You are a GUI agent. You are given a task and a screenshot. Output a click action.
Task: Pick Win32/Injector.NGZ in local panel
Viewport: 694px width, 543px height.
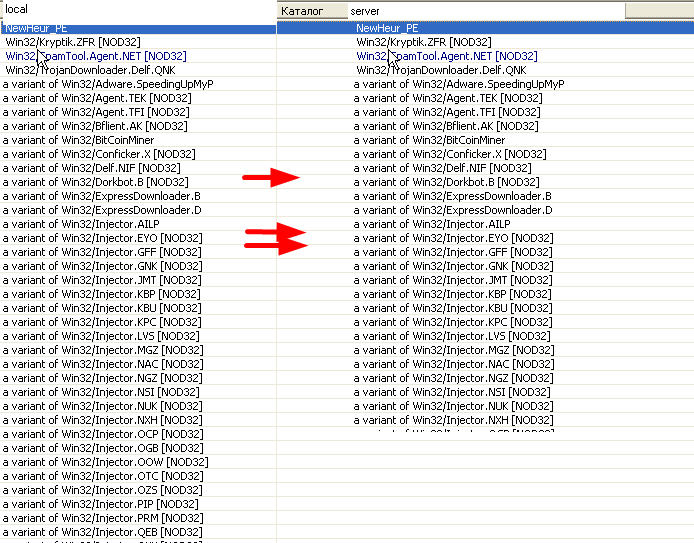pyautogui.click(x=102, y=378)
